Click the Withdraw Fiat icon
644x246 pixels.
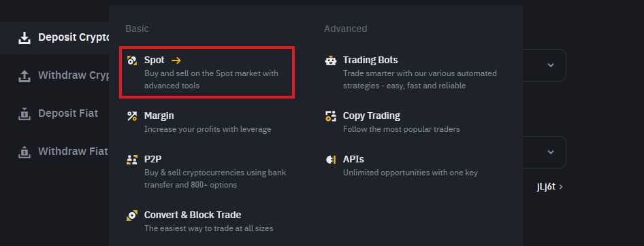25,152
